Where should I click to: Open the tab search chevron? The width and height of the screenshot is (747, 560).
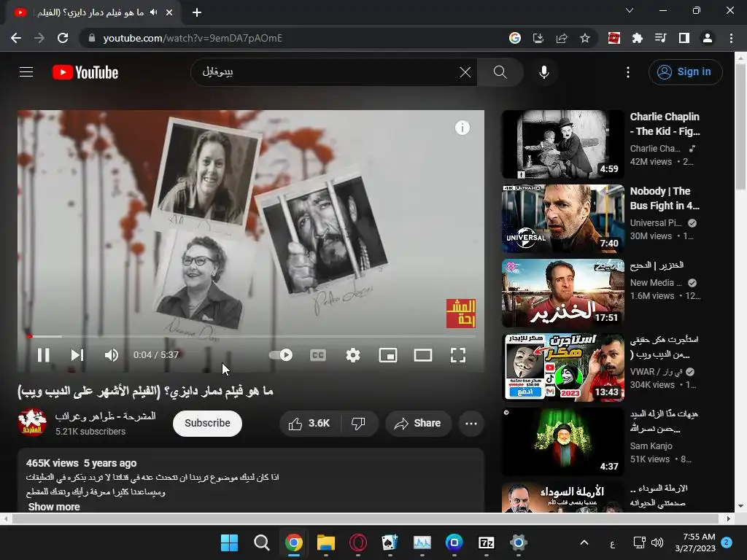tap(630, 10)
